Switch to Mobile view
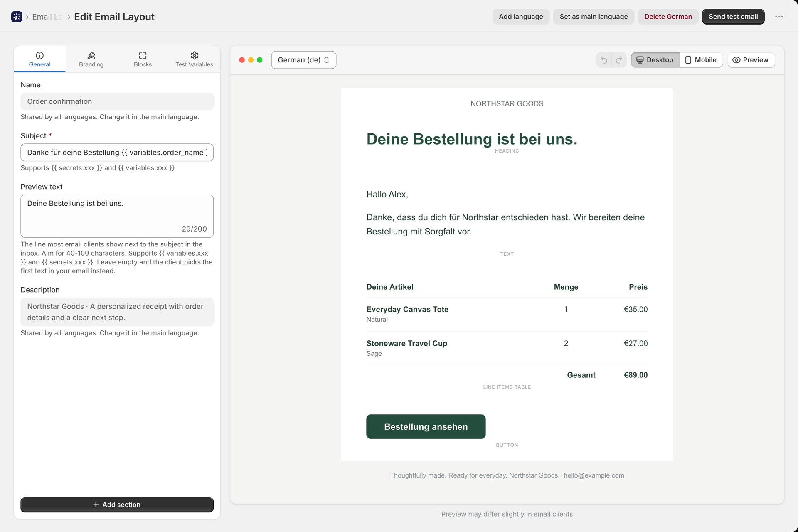This screenshot has height=532, width=798. coord(701,60)
